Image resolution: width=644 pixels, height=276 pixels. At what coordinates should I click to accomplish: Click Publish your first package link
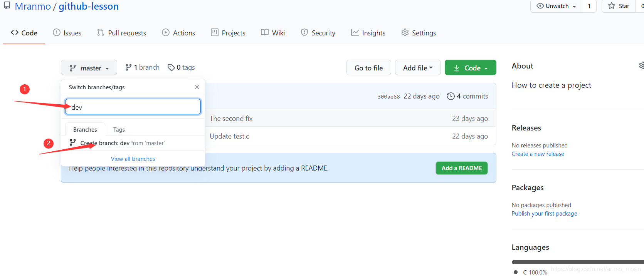click(x=545, y=214)
